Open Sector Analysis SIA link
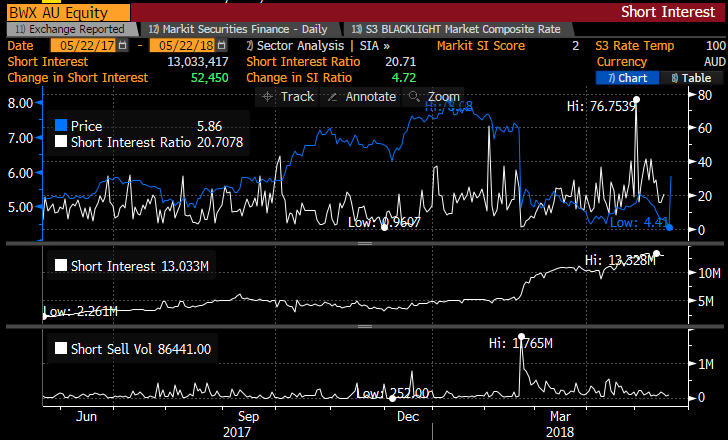The height and width of the screenshot is (440, 728). tap(318, 45)
